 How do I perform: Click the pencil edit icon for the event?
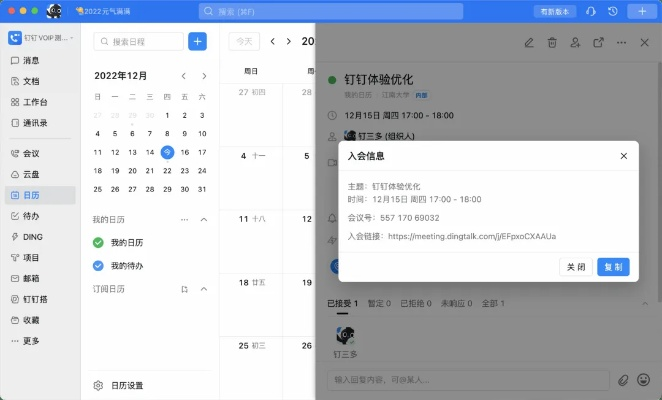coord(529,42)
